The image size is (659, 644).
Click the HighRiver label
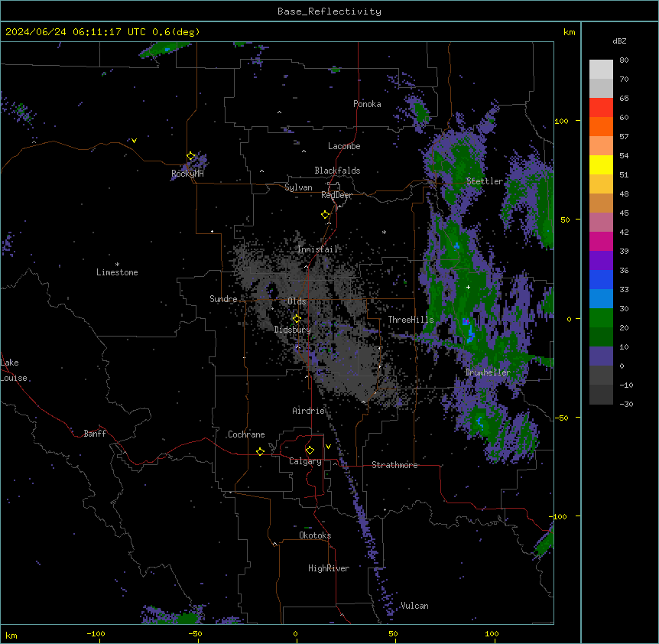(329, 568)
